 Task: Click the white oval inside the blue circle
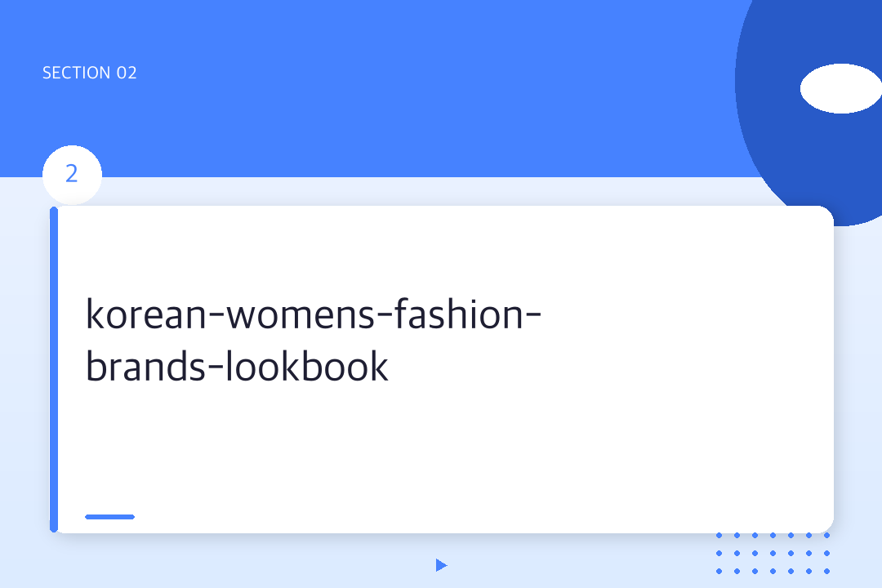coord(841,87)
